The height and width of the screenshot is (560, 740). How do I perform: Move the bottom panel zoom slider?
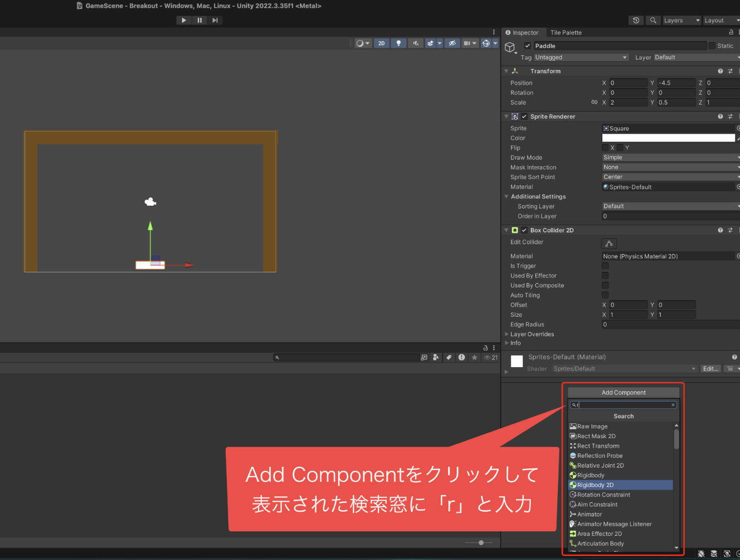click(481, 543)
